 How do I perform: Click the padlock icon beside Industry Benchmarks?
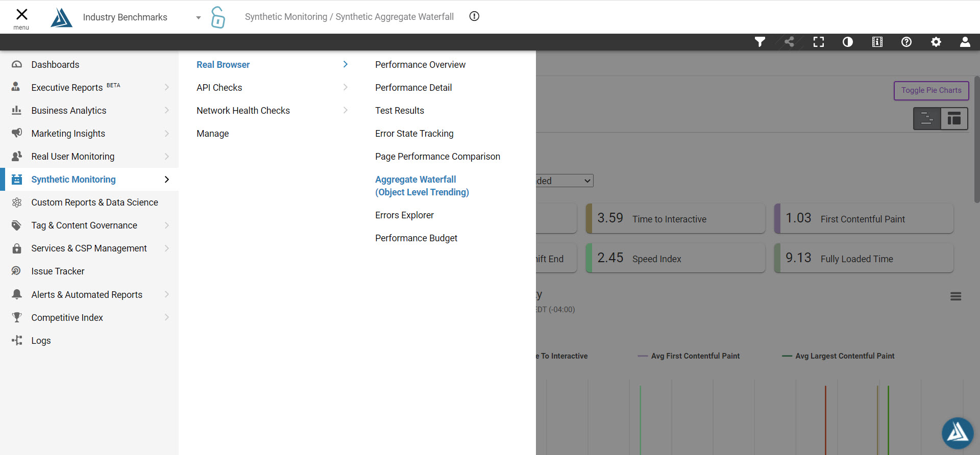click(218, 17)
